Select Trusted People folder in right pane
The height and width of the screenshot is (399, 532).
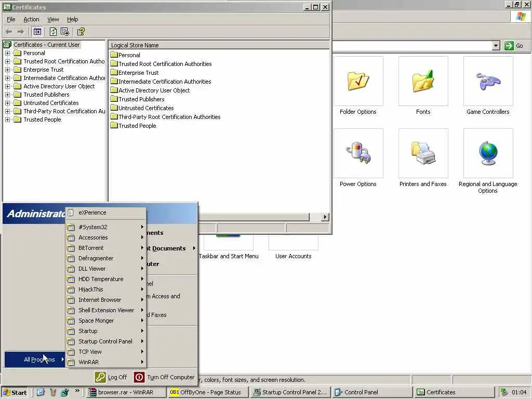click(x=134, y=126)
